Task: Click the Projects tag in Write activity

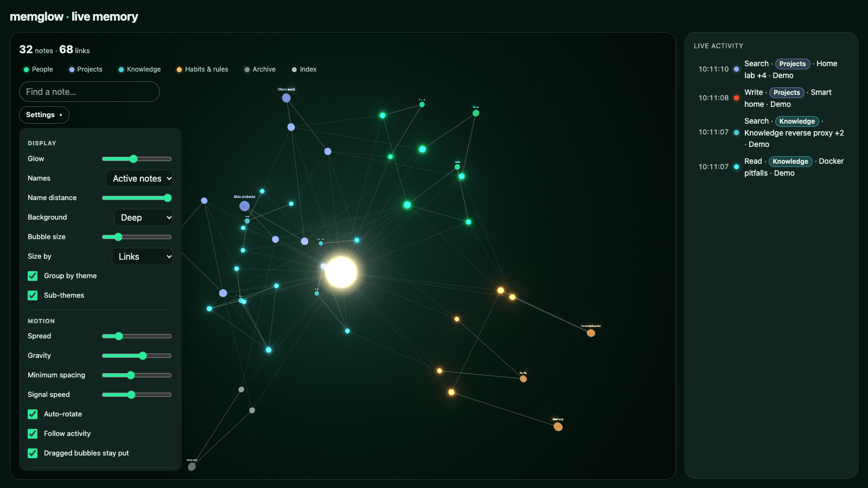Action: [x=787, y=93]
